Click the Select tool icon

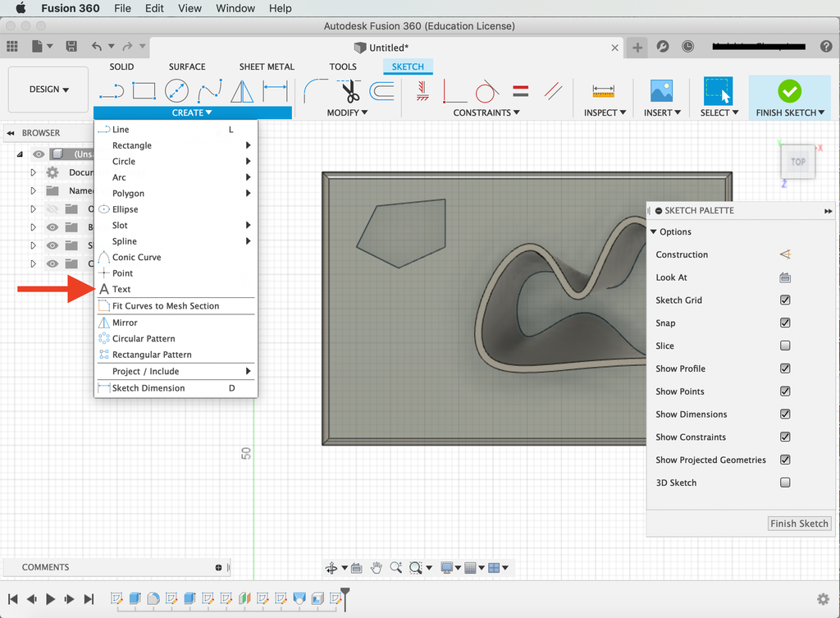pos(718,90)
